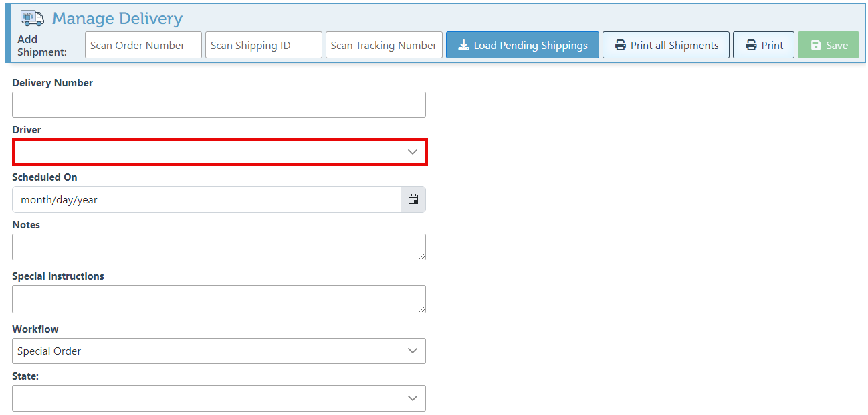
Task: Expand the State dropdown
Action: (219, 398)
